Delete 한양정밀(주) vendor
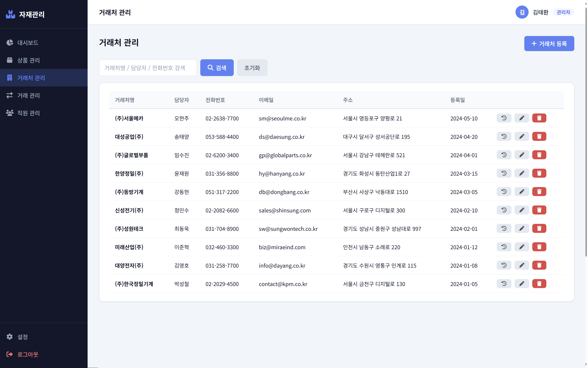This screenshot has width=588, height=368. click(539, 173)
